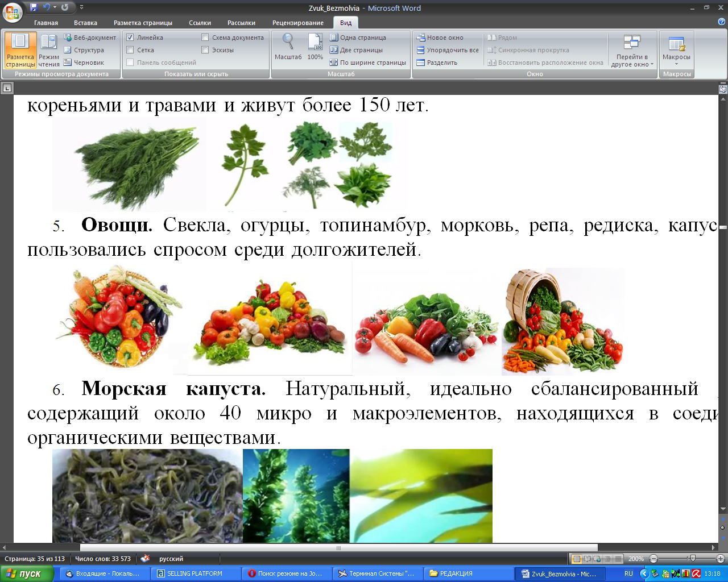Select Draft view icon in status bar

coord(618,559)
